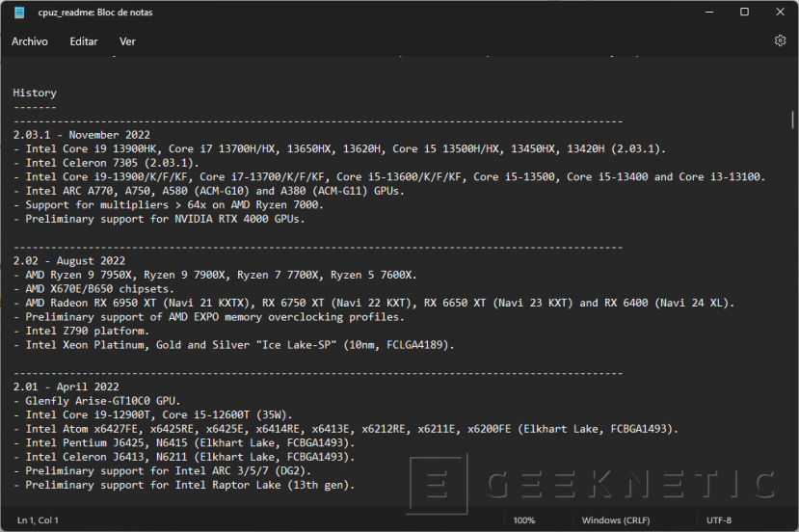Image resolution: width=799 pixels, height=532 pixels.
Task: Click the line '2.03.1 - November 2022'
Action: (82, 135)
